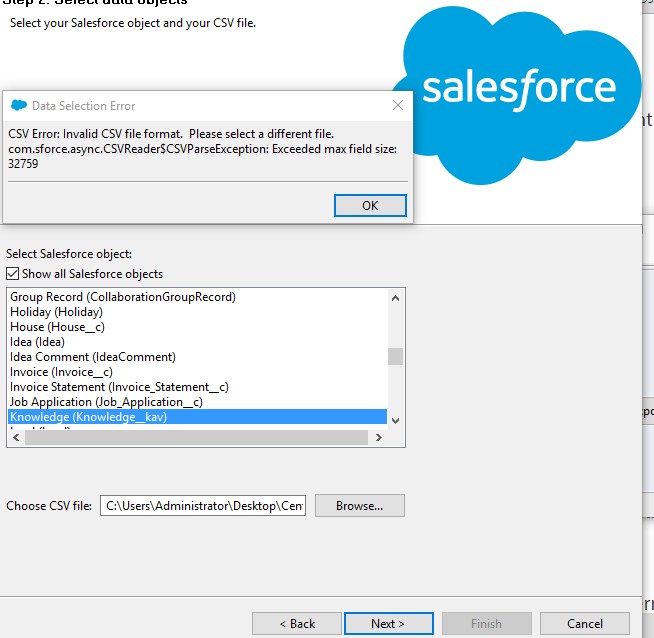Open the Browse... file chooser
Image resolution: width=654 pixels, height=638 pixels.
[x=360, y=506]
